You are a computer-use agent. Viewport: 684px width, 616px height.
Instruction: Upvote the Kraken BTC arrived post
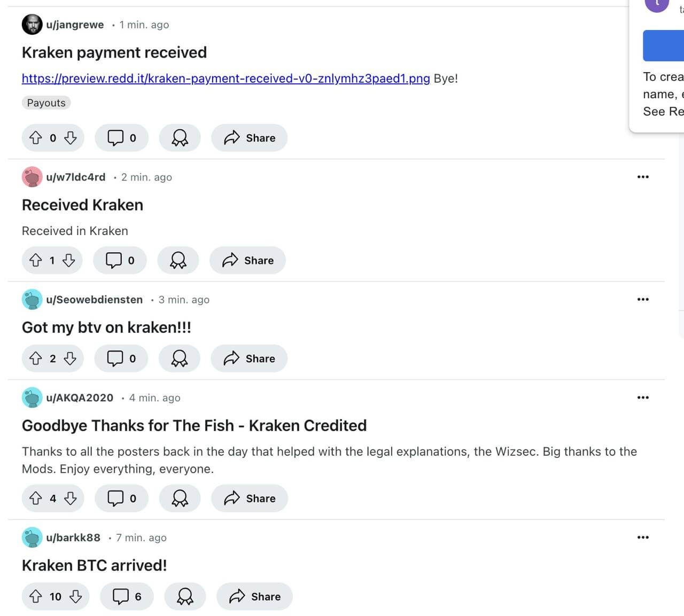(x=36, y=596)
